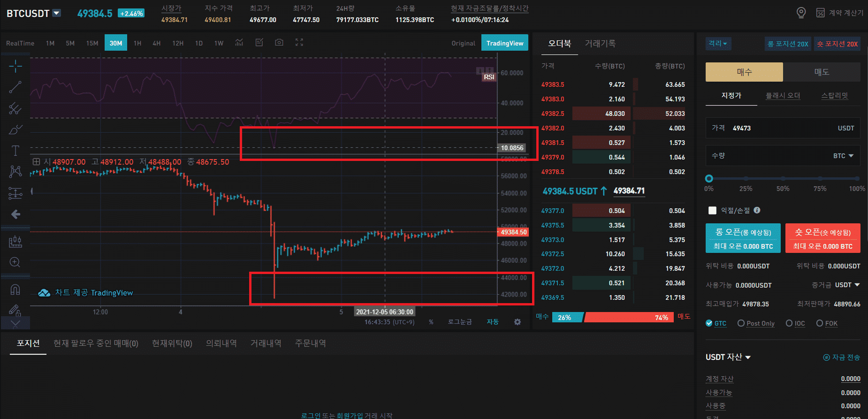This screenshot has width=868, height=419.
Task: Toggle the log scale option
Action: pos(460,322)
